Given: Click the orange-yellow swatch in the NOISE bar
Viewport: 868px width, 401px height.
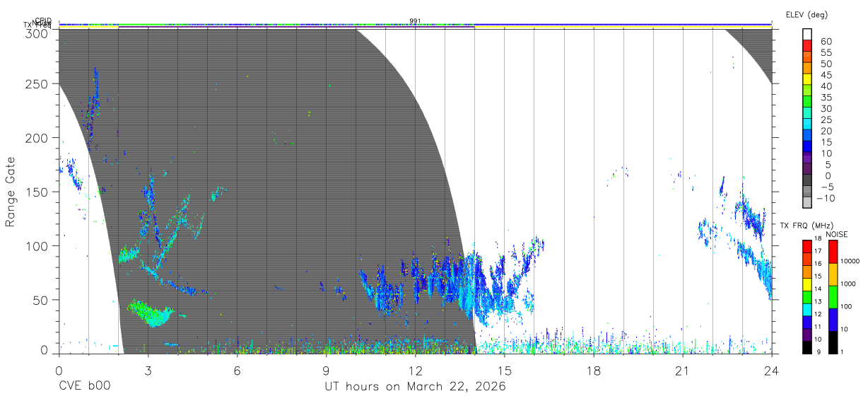Looking at the screenshot, I should coord(833,274).
